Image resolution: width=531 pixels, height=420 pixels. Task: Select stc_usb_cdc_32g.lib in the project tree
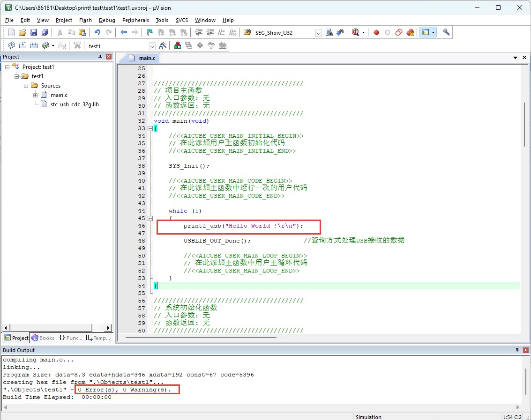(x=75, y=104)
